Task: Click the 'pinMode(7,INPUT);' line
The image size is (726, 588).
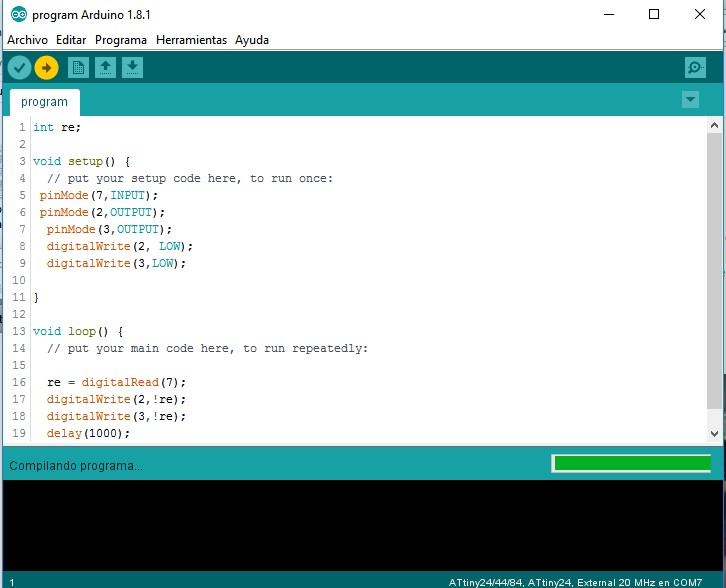Action: tap(99, 195)
